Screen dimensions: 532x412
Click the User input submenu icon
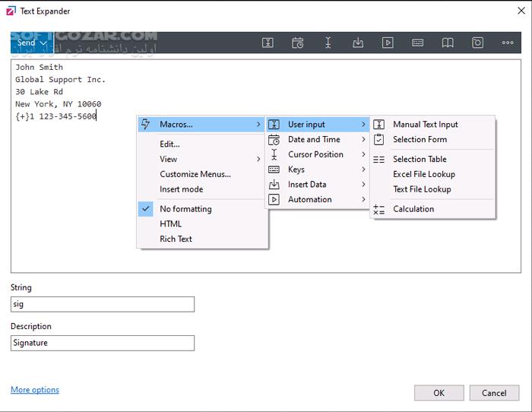[x=274, y=125]
